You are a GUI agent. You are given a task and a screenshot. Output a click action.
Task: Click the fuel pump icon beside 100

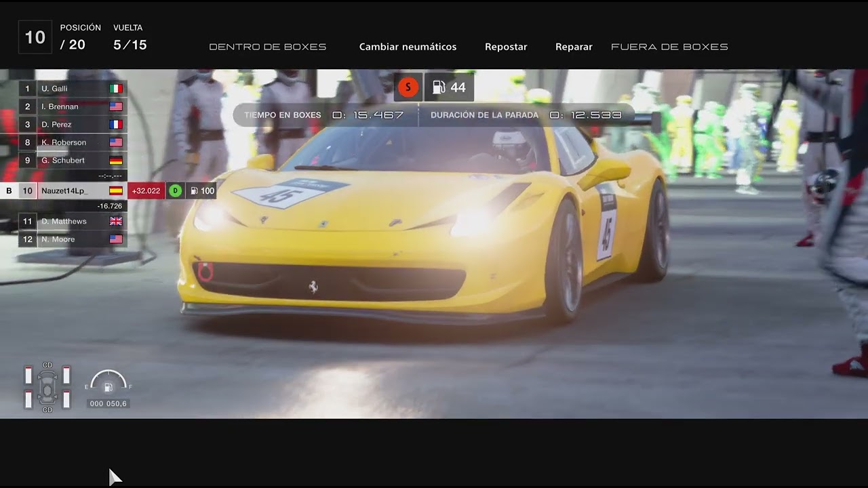[x=194, y=191]
